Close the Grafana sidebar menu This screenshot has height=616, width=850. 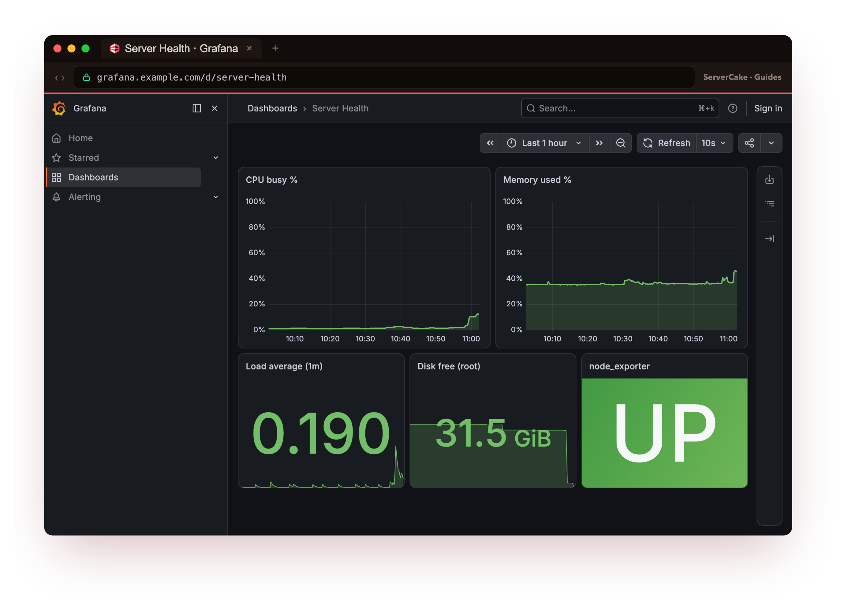[x=215, y=109]
